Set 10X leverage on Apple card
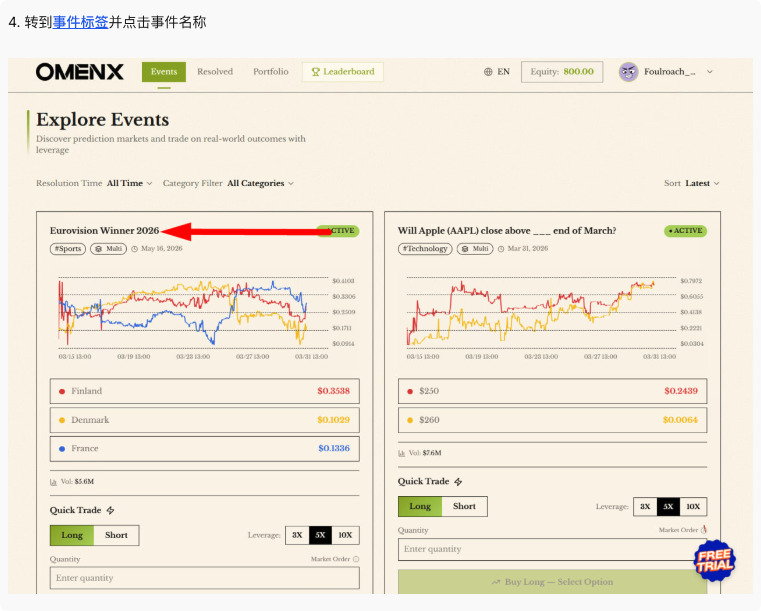Viewport: 761px width, 611px height. pyautogui.click(x=693, y=506)
